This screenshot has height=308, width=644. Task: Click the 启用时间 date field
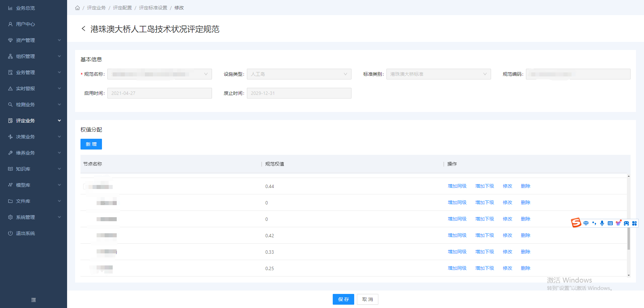(x=160, y=93)
